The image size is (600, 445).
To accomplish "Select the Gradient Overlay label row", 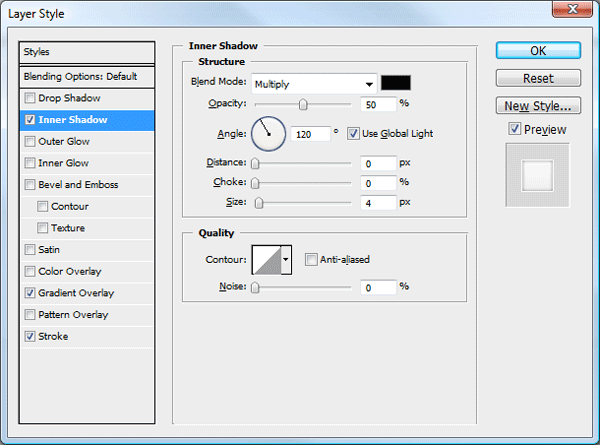I will (x=87, y=293).
